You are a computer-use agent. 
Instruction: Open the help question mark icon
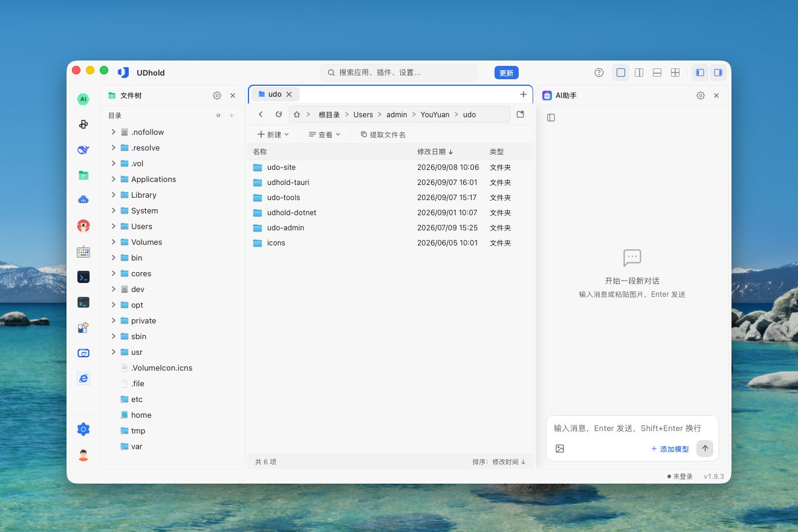[599, 73]
